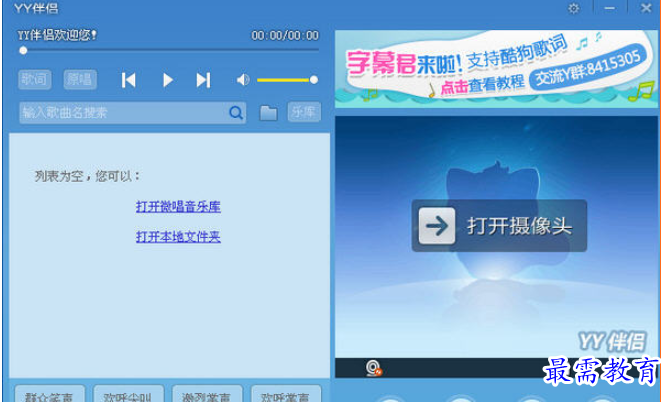
Task: Click the 打开摄像头 open camera button
Action: click(x=499, y=225)
